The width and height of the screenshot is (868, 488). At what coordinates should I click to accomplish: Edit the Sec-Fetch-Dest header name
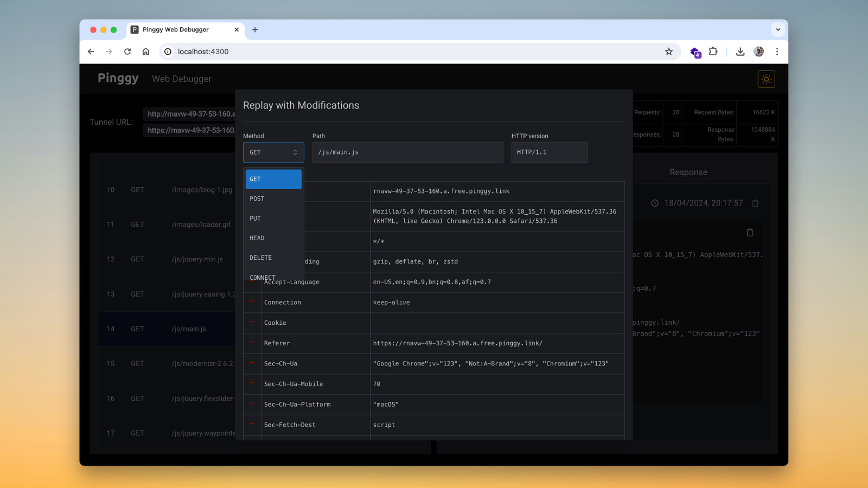(316, 425)
